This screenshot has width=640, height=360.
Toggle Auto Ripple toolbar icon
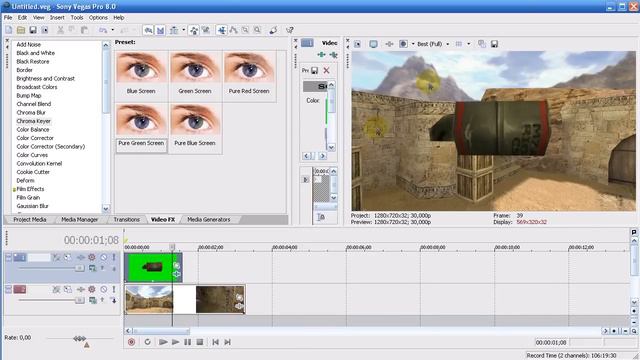click(174, 30)
